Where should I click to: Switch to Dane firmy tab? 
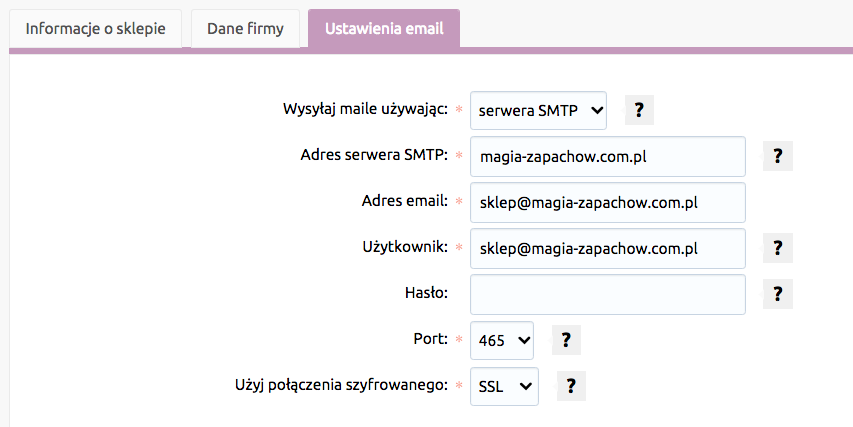[245, 28]
